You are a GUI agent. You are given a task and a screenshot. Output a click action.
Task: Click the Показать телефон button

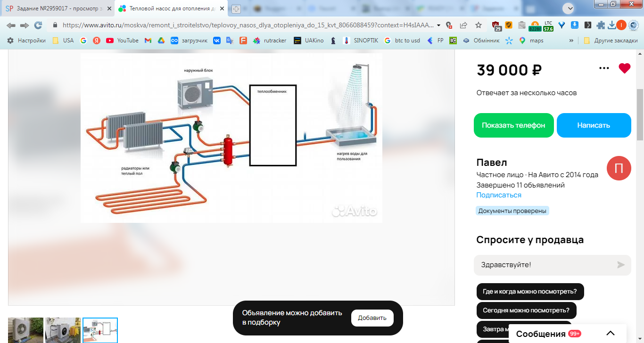[513, 125]
